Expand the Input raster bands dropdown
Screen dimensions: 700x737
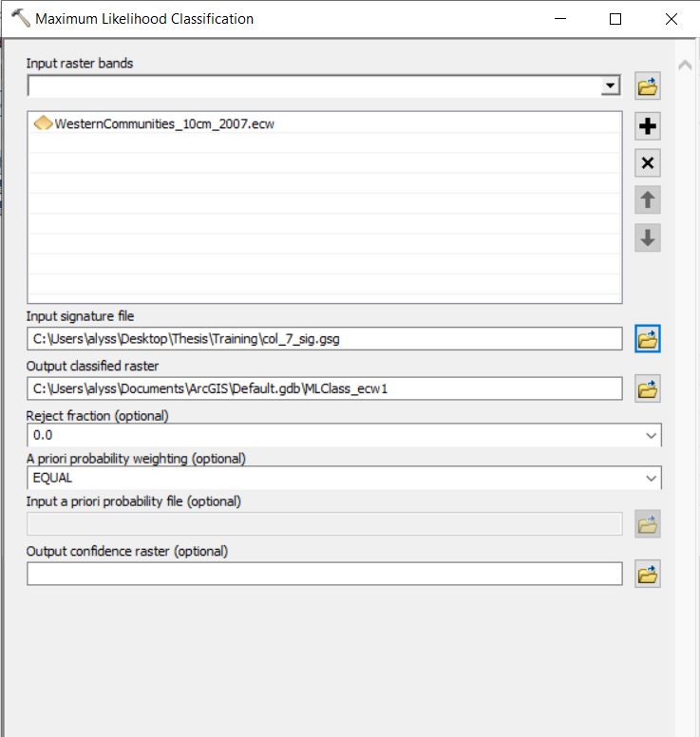[x=610, y=87]
